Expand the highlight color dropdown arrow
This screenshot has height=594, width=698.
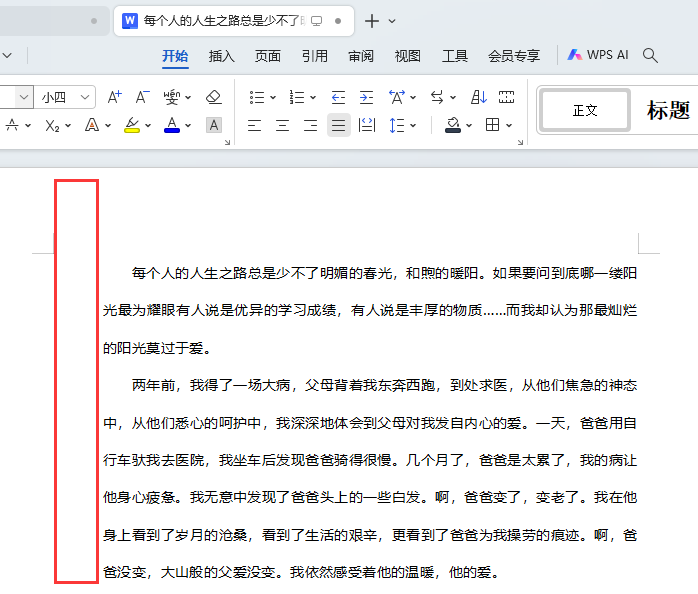click(x=148, y=126)
